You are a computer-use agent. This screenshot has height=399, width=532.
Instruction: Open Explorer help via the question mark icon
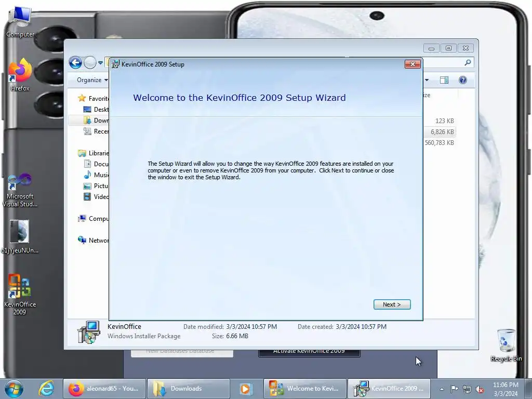point(463,80)
